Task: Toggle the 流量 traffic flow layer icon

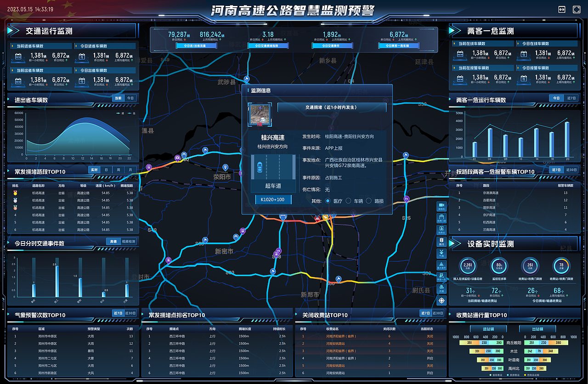Action: click(441, 288)
